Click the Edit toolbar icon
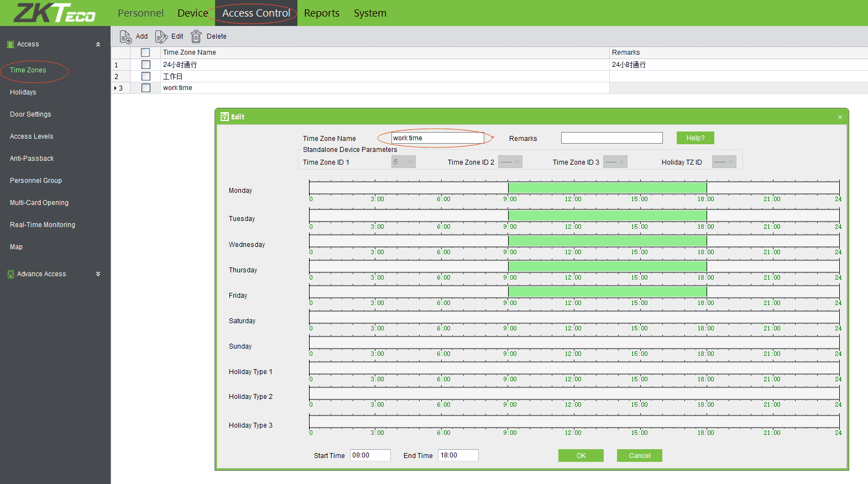Screen dimensions: 868x484 [x=161, y=36]
